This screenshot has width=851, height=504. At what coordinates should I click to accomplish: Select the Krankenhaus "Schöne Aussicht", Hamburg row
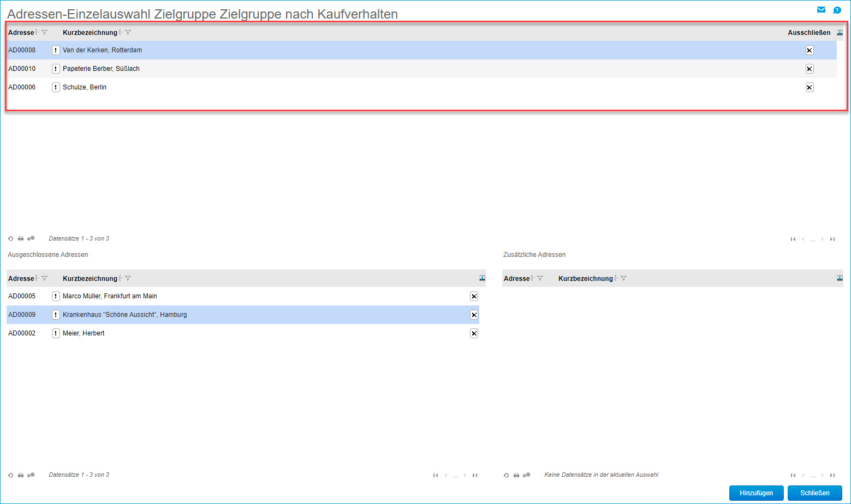[124, 315]
